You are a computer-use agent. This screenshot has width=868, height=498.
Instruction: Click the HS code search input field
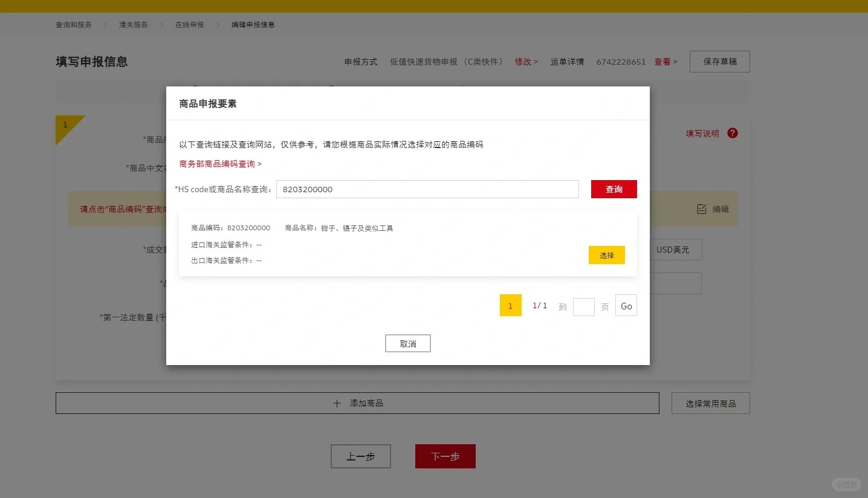427,189
